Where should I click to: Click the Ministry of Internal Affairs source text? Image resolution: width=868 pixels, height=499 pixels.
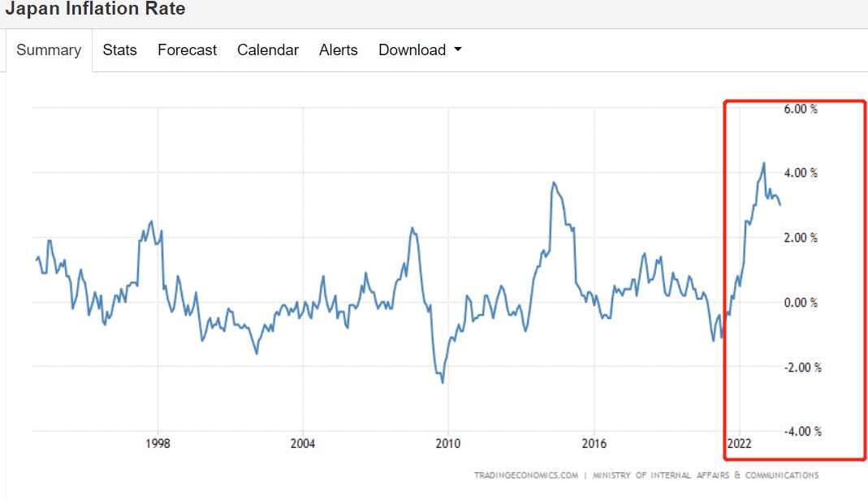[706, 475]
